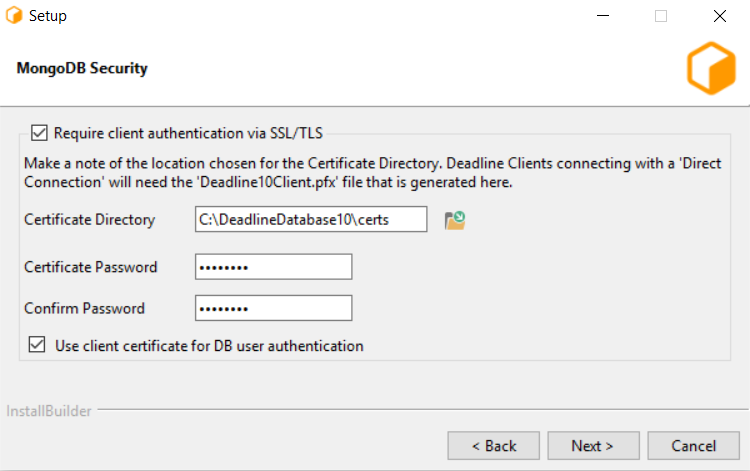The height and width of the screenshot is (471, 750).
Task: Cancel the installation setup
Action: [x=693, y=446]
